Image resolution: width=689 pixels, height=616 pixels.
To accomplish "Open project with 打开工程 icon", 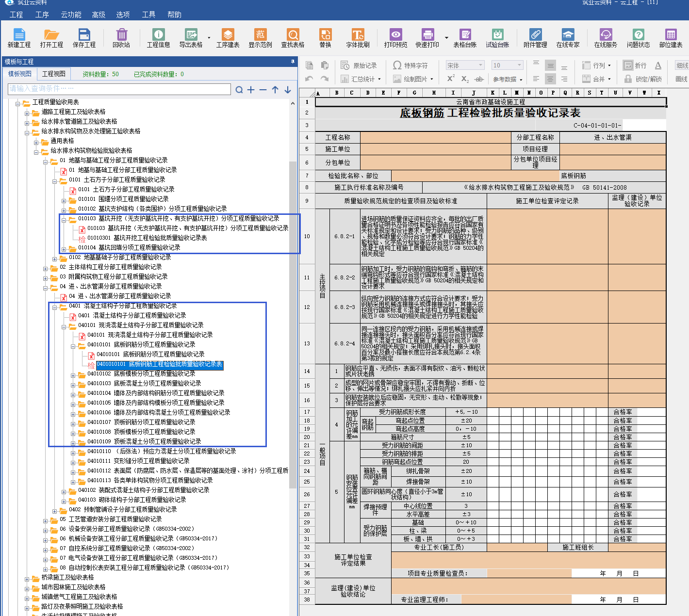I will pyautogui.click(x=51, y=38).
